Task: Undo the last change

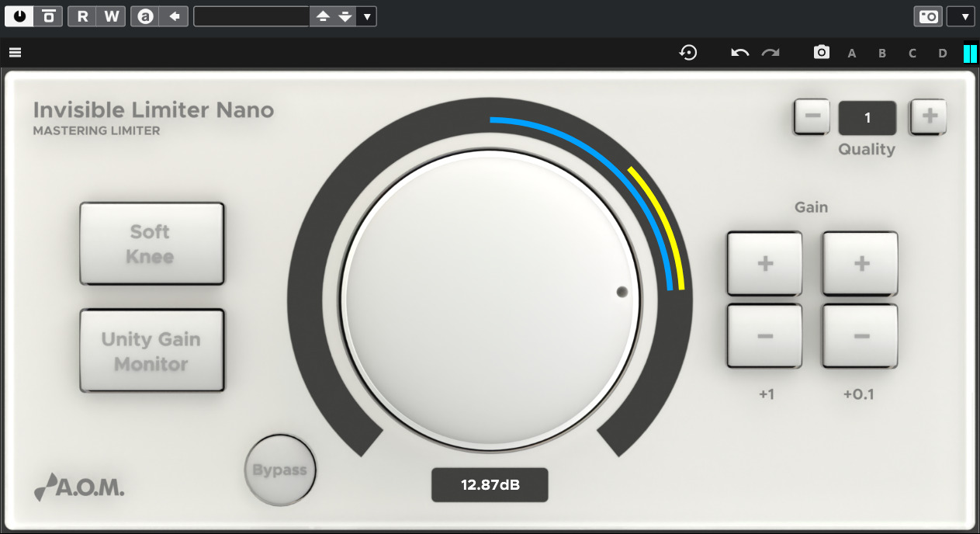Action: [x=740, y=53]
